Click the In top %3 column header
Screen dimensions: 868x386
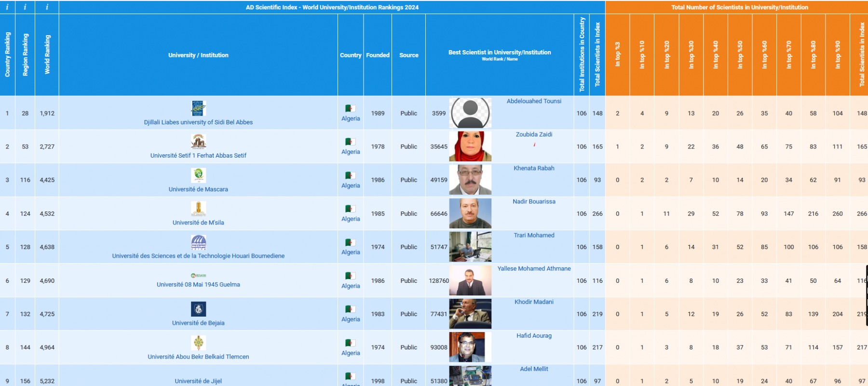tap(618, 54)
